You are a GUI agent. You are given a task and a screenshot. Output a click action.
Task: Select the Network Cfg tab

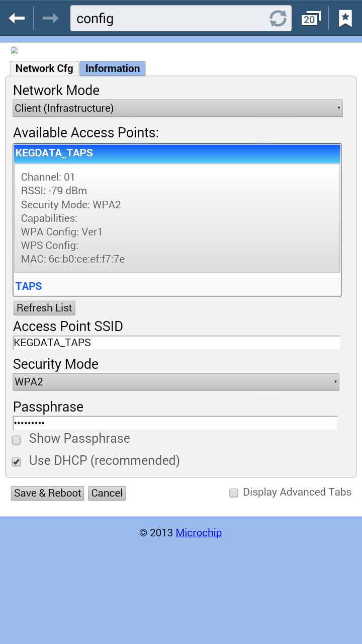[44, 68]
